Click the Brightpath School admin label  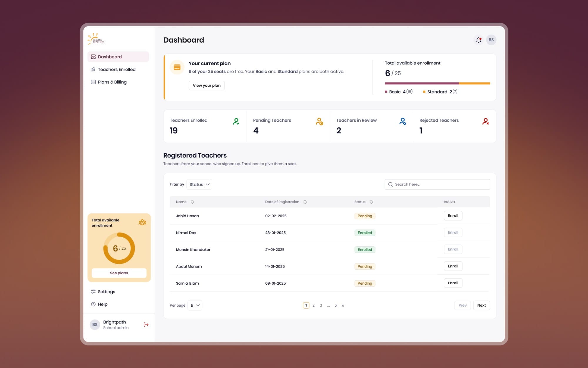[x=116, y=325]
